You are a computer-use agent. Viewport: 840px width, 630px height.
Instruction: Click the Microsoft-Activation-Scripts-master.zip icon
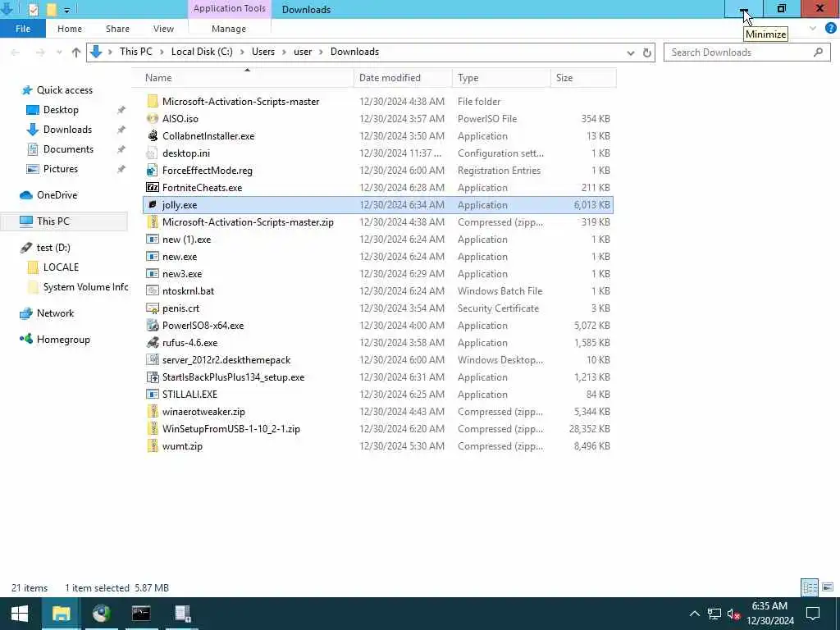[153, 221]
